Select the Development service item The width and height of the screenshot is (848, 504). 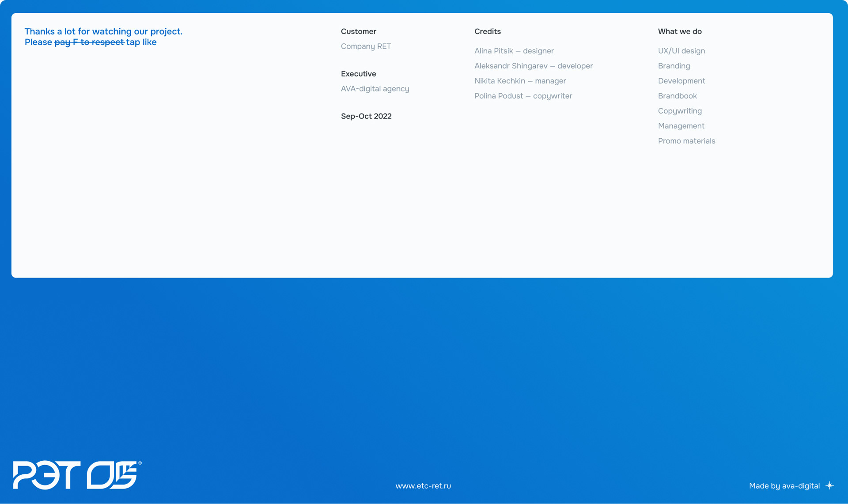click(x=681, y=81)
